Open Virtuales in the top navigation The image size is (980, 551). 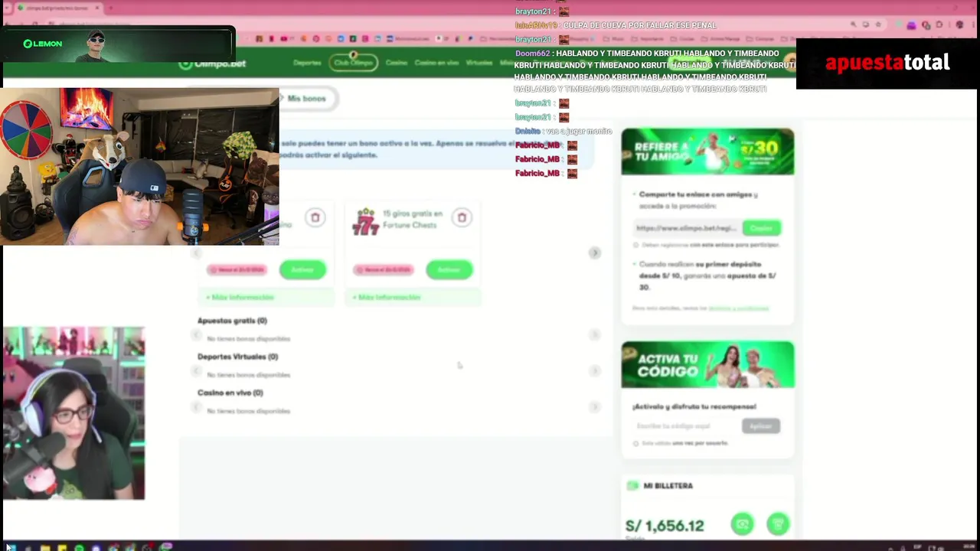point(479,63)
